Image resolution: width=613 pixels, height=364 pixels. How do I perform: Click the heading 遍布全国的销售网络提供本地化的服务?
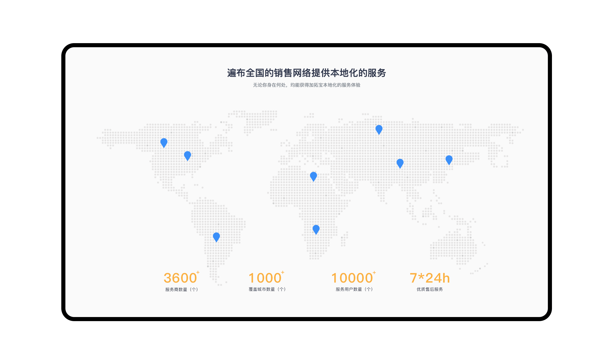306,73
